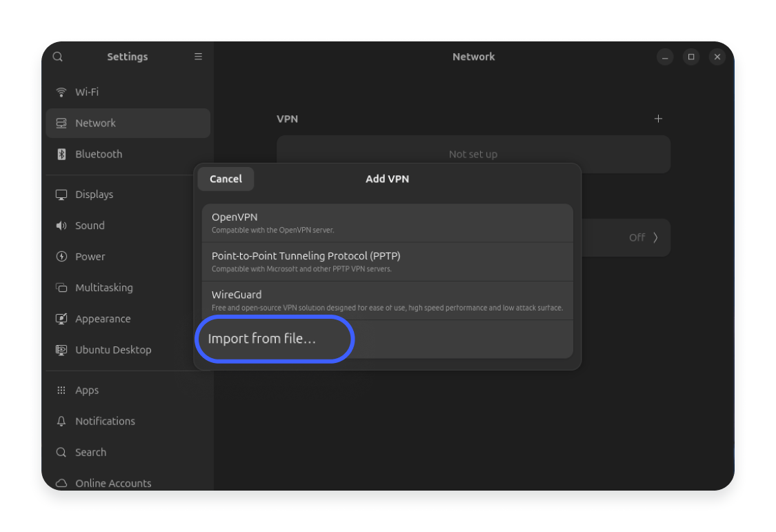This screenshot has height=532, width=776.
Task: Click the Ubuntu Desktop sidebar icon
Action: (x=61, y=350)
